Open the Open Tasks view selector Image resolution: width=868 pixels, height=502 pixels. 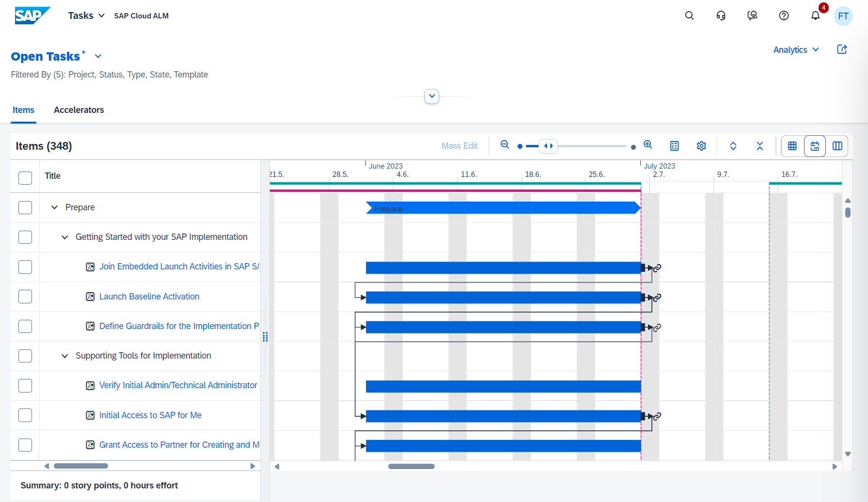pyautogui.click(x=98, y=56)
